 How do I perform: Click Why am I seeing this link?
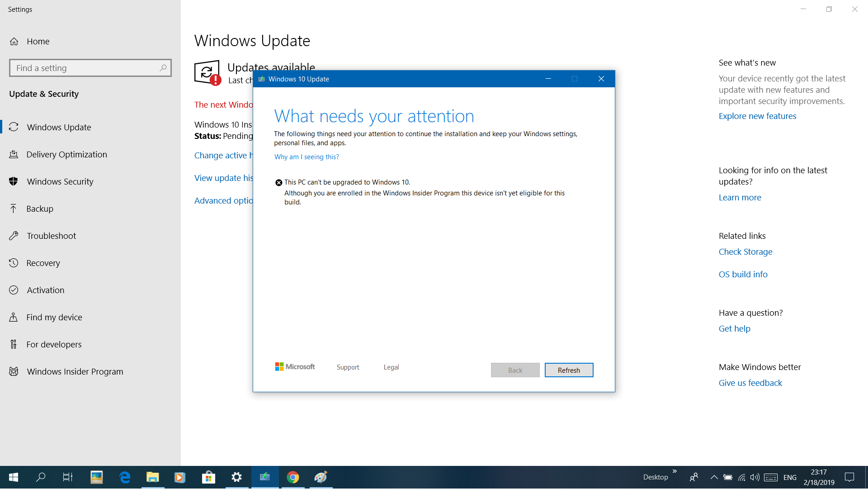coord(307,157)
